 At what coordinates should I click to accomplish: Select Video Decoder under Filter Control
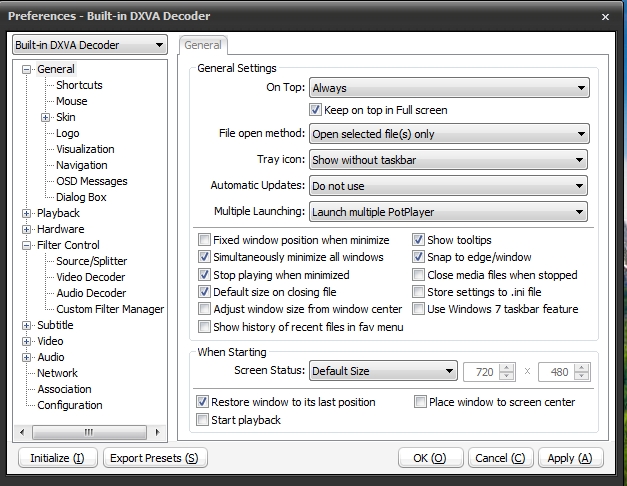click(91, 277)
